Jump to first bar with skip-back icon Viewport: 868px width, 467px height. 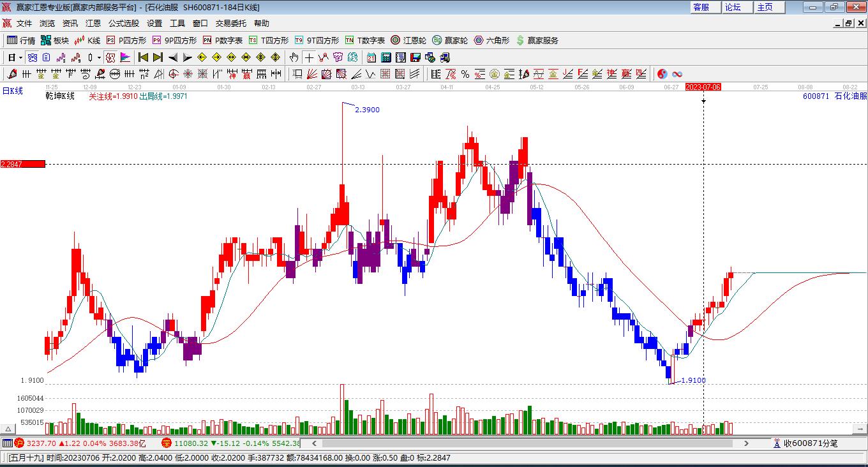point(144,57)
